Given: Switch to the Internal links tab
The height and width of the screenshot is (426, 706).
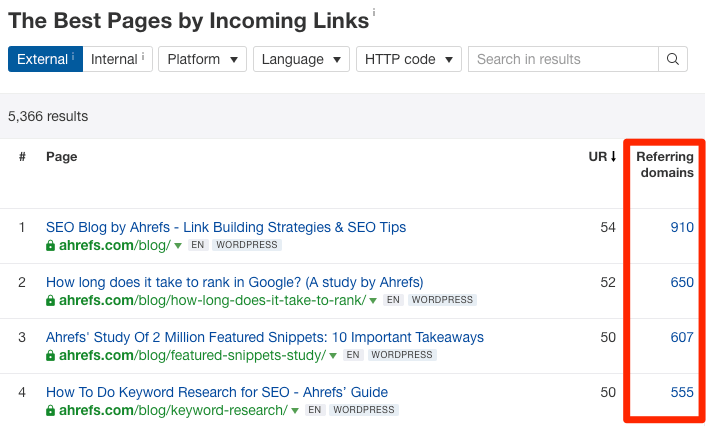Looking at the screenshot, I should [117, 59].
